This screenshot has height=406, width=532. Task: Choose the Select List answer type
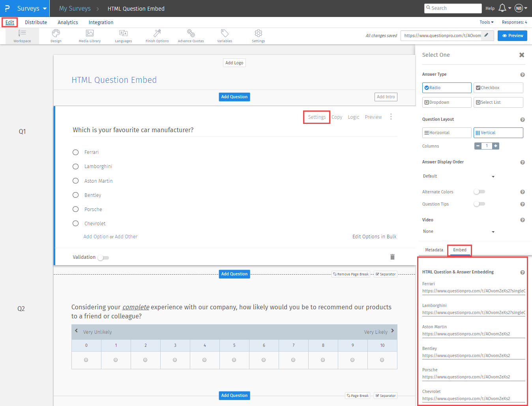498,102
